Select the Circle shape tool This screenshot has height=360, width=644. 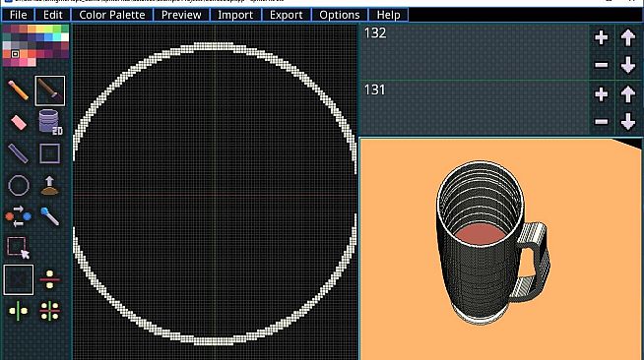click(19, 185)
